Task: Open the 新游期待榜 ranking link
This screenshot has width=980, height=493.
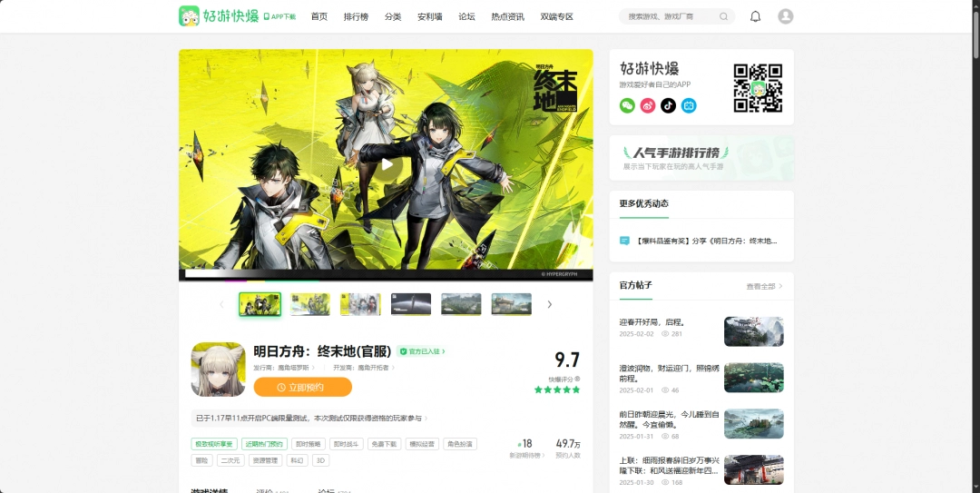Action: point(527,449)
